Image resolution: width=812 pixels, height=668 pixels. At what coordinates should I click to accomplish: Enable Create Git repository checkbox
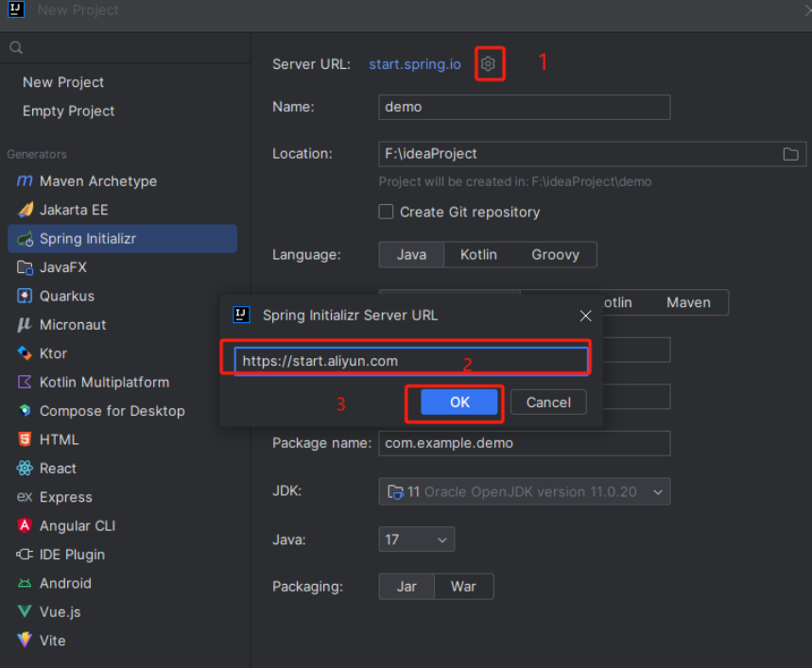click(386, 212)
